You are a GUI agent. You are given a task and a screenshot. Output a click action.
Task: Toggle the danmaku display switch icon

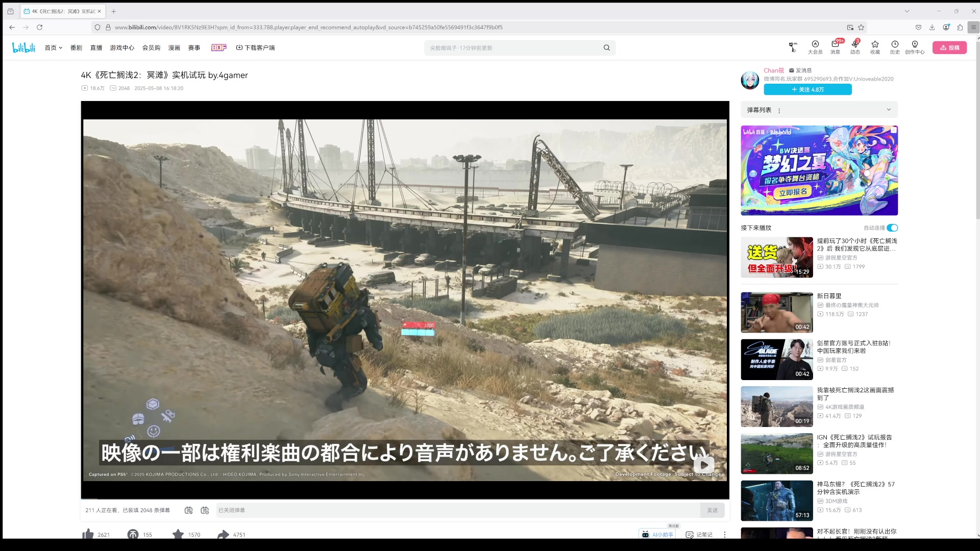189,510
